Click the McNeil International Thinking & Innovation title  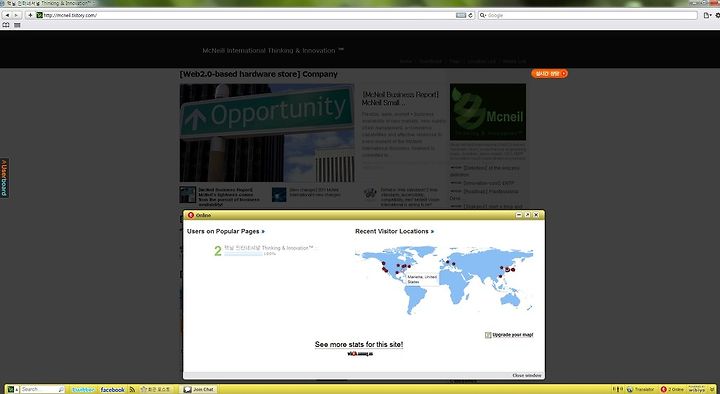pyautogui.click(x=273, y=51)
